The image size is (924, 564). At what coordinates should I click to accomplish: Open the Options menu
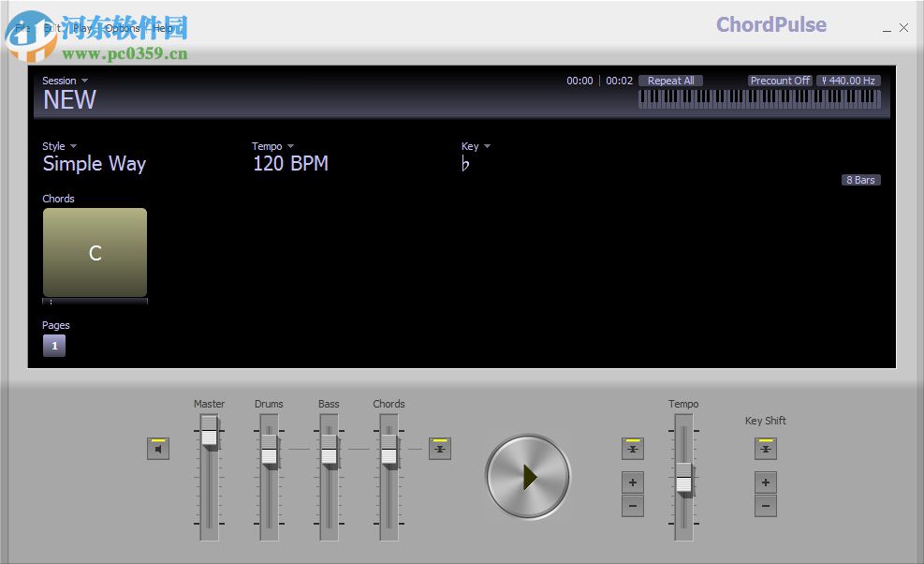[x=122, y=28]
